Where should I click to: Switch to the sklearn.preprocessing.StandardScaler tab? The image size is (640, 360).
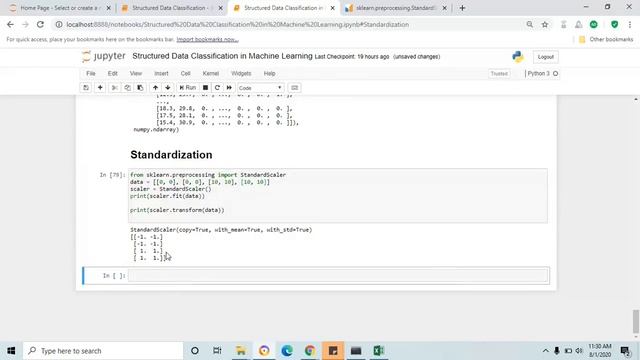click(x=396, y=8)
